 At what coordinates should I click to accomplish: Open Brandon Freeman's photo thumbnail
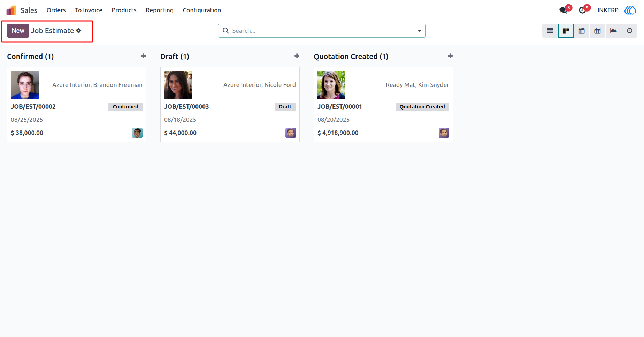(25, 85)
